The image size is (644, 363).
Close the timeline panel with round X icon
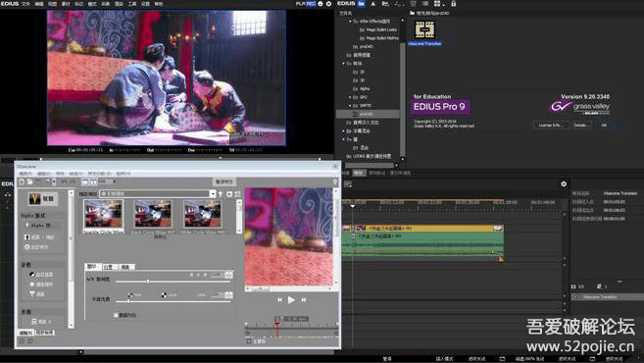564,183
